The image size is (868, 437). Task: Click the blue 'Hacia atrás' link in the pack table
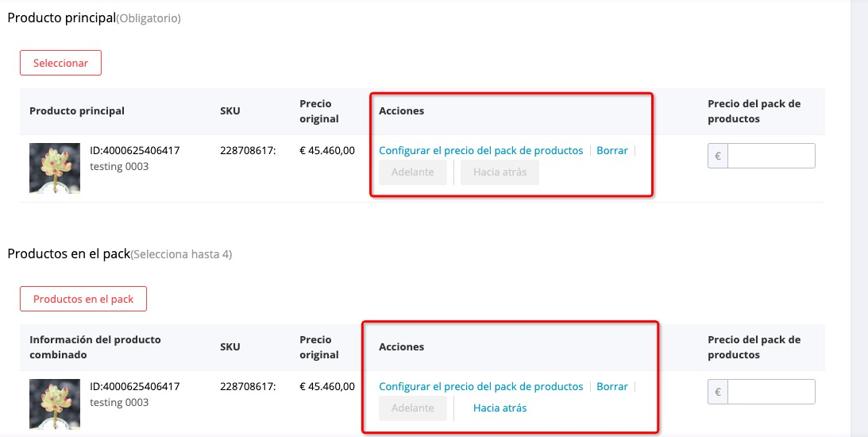click(500, 408)
